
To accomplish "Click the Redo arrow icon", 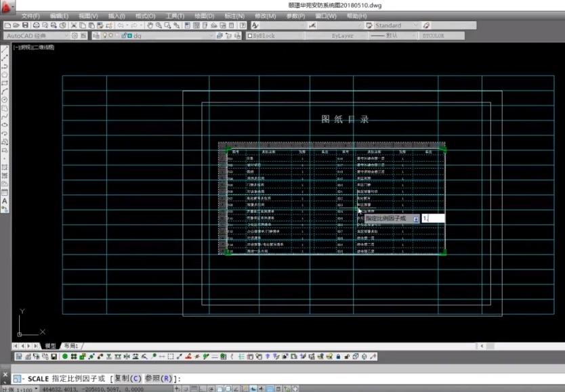I will 134,25.
